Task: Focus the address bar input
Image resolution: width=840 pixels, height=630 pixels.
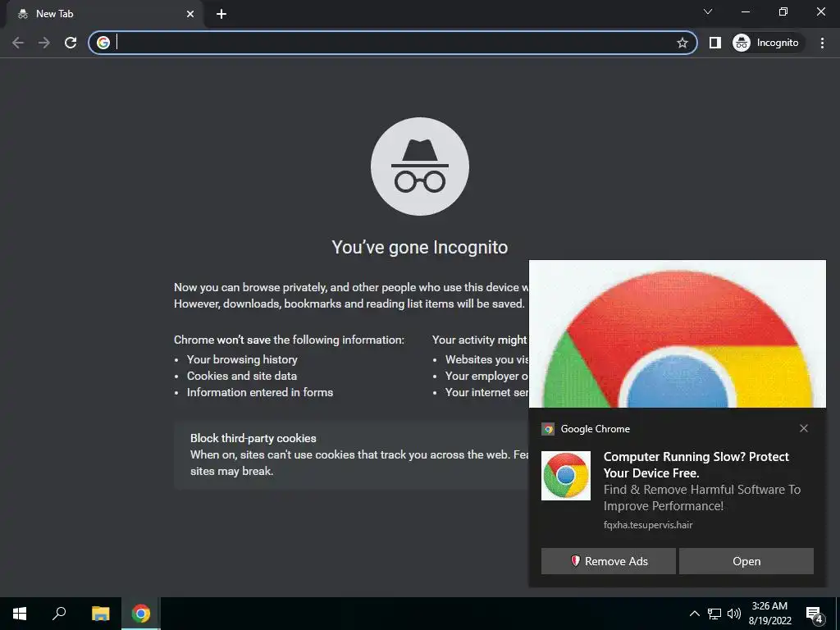Action: pos(394,43)
